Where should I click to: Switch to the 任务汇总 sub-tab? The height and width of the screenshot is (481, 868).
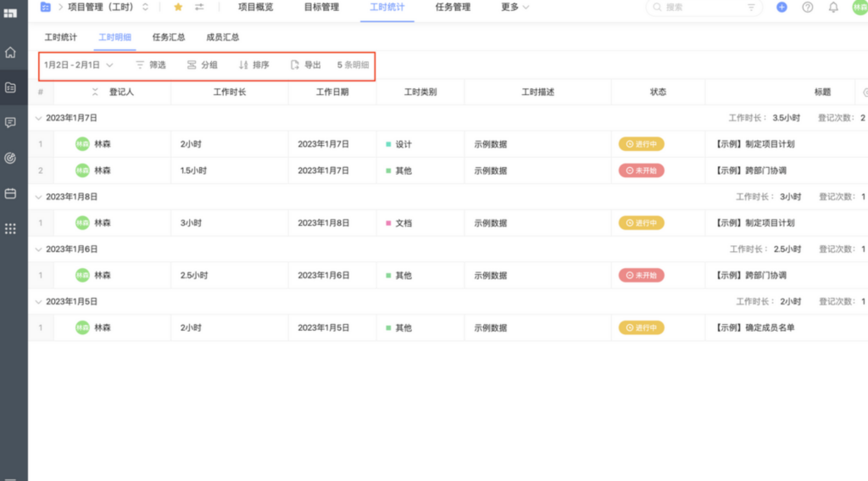pyautogui.click(x=169, y=37)
